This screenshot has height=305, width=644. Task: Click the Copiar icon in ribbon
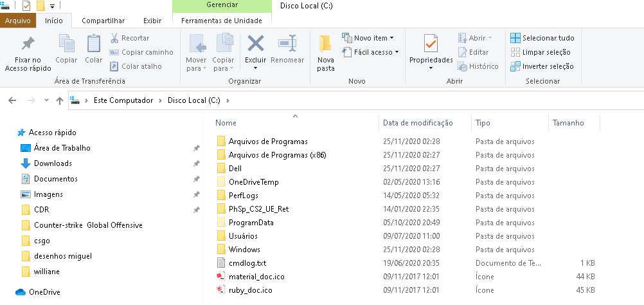pos(66,43)
